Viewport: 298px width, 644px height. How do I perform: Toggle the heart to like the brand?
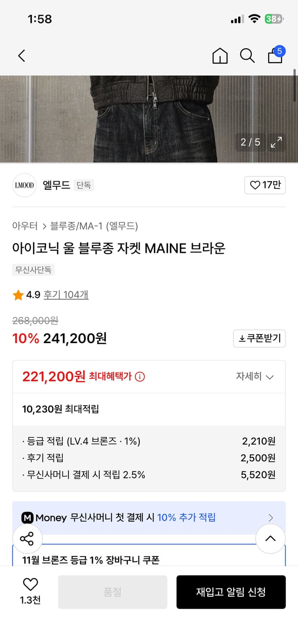pos(265,185)
